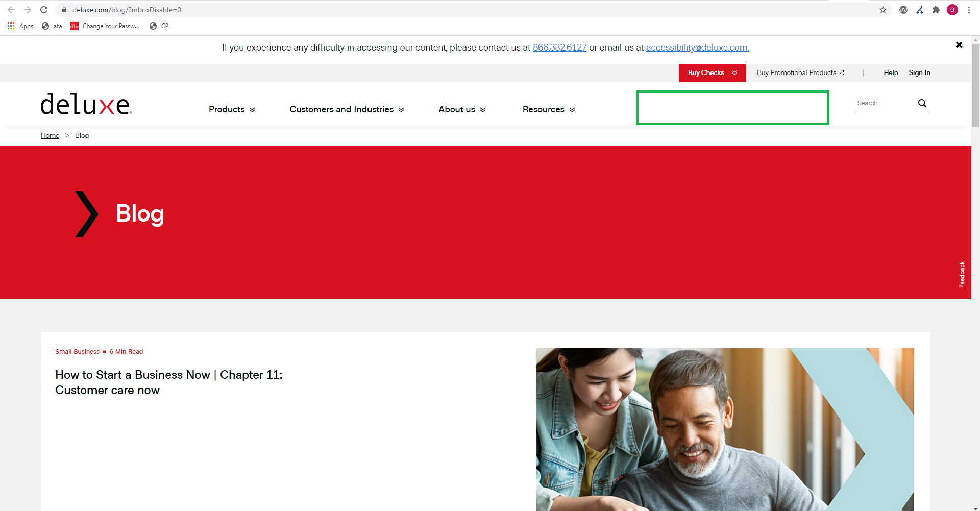The width and height of the screenshot is (980, 511).
Task: Reload the page with browser refresh icon
Action: tap(44, 10)
